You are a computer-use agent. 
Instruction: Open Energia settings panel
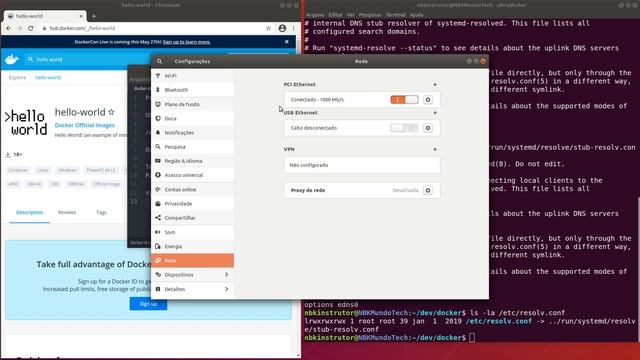pos(192,247)
